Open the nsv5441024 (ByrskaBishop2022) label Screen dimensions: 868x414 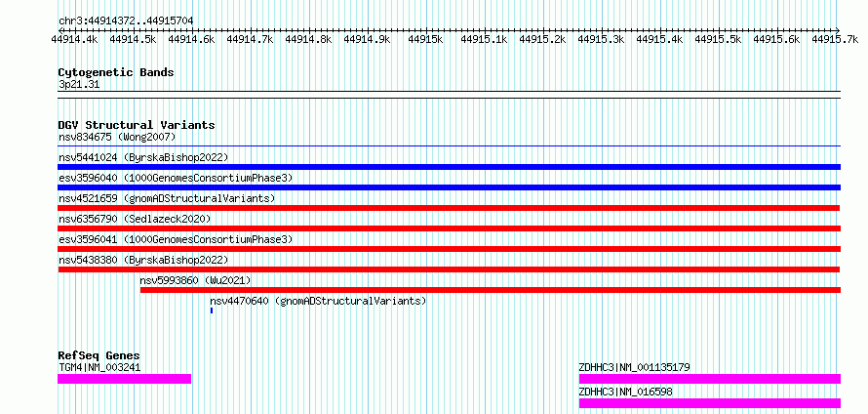click(x=143, y=157)
